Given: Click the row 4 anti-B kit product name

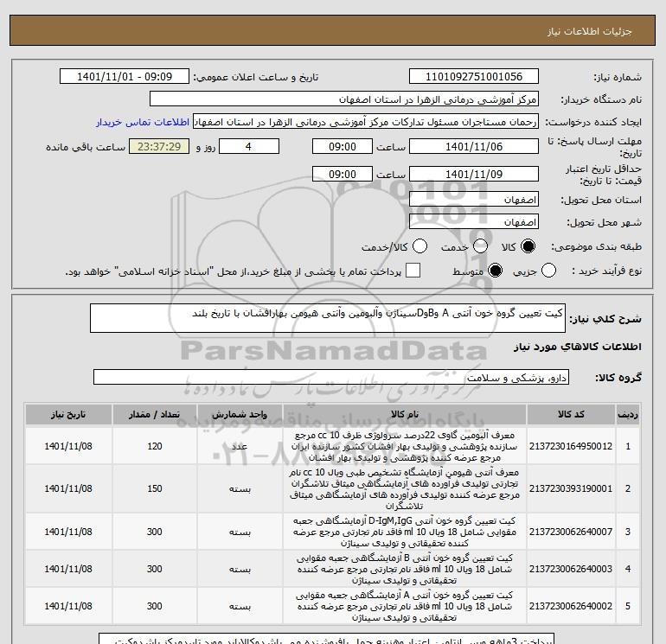Looking at the screenshot, I should click(405, 569).
